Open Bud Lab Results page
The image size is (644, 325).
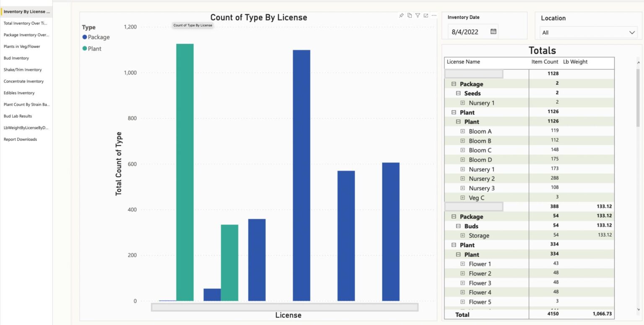pyautogui.click(x=18, y=116)
